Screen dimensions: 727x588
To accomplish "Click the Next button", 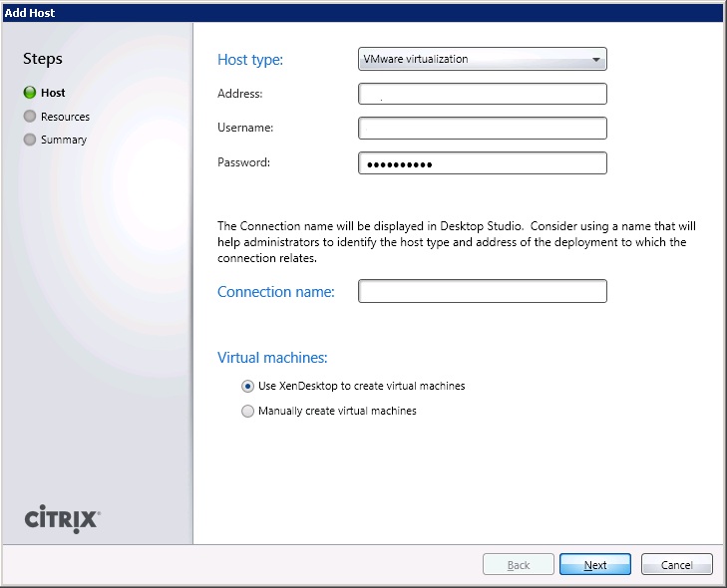I will tap(594, 564).
